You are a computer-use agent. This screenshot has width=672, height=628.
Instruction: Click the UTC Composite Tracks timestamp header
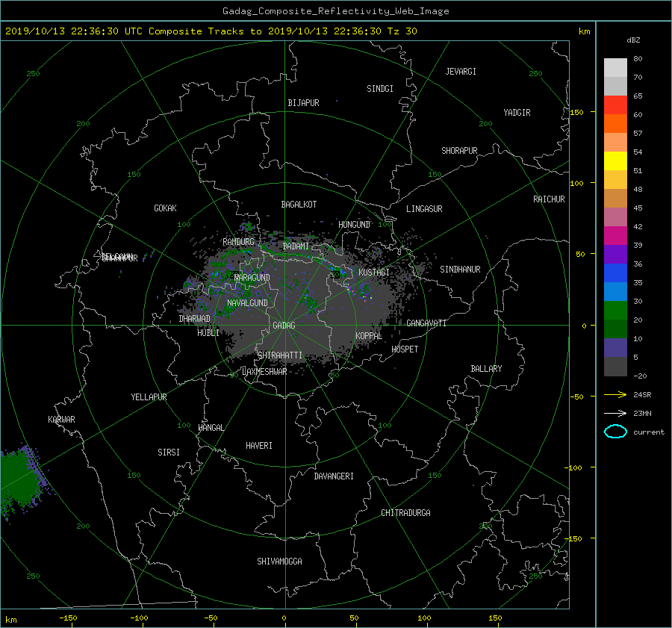(211, 31)
